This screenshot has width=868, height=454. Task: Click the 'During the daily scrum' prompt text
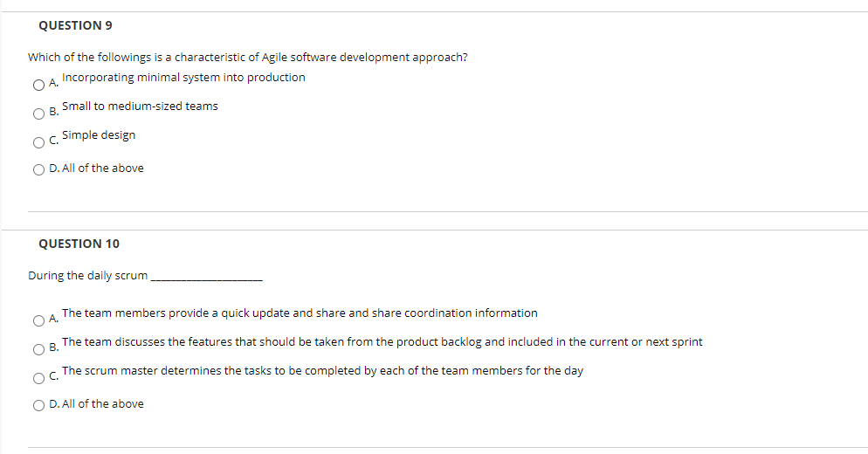click(x=88, y=276)
